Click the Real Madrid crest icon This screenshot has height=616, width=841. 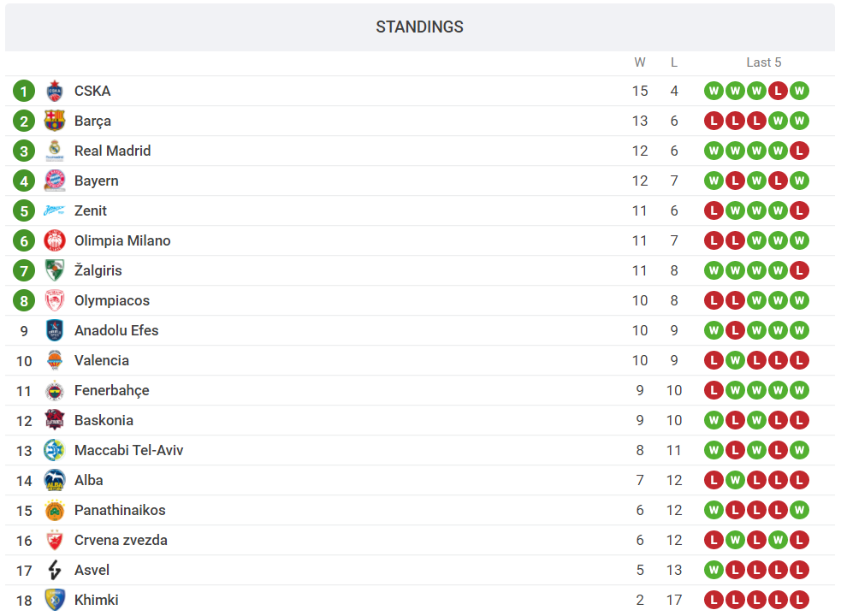coord(55,151)
